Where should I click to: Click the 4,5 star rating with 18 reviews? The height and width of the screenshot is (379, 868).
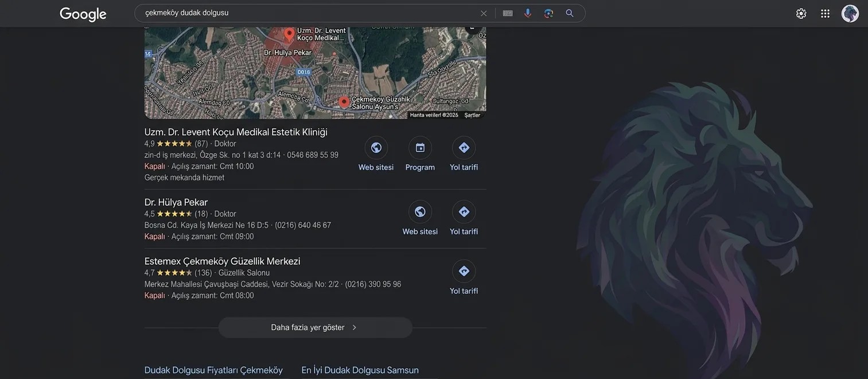click(x=176, y=214)
